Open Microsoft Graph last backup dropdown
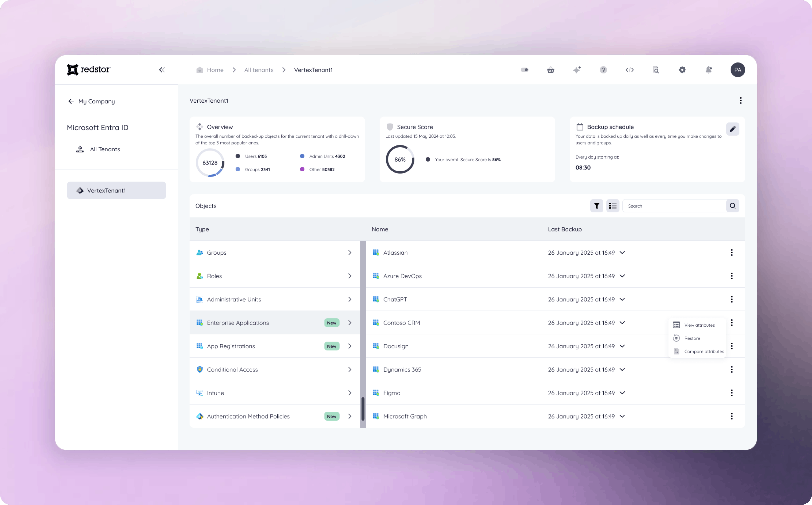The height and width of the screenshot is (505, 812). pyautogui.click(x=622, y=416)
